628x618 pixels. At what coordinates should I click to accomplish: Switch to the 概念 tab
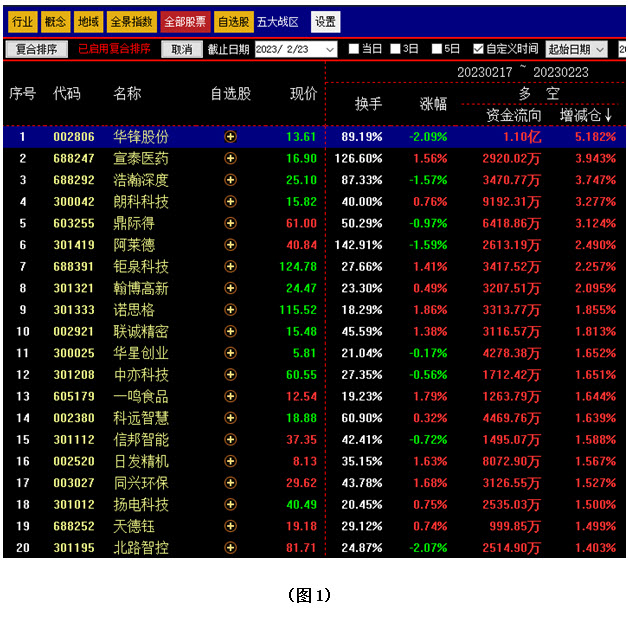[55, 22]
